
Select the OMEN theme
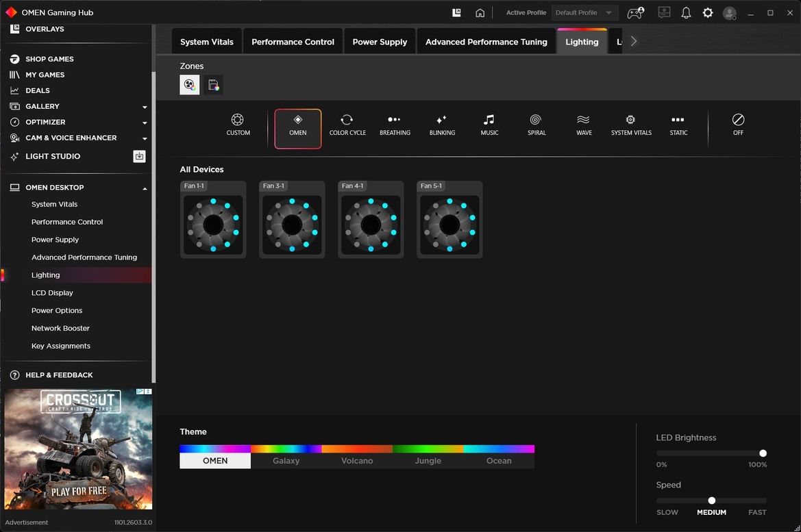215,457
